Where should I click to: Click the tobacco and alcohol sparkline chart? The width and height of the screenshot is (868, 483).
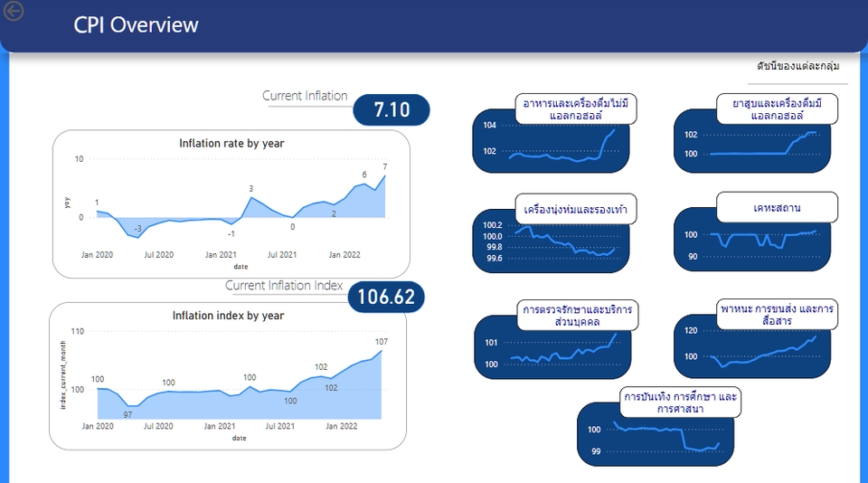[x=751, y=141]
